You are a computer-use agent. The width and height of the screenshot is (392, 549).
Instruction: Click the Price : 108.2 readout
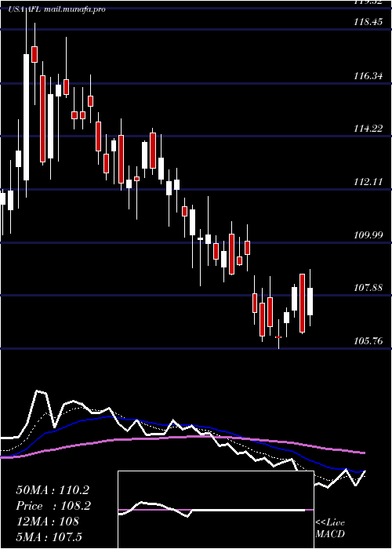pyautogui.click(x=53, y=506)
